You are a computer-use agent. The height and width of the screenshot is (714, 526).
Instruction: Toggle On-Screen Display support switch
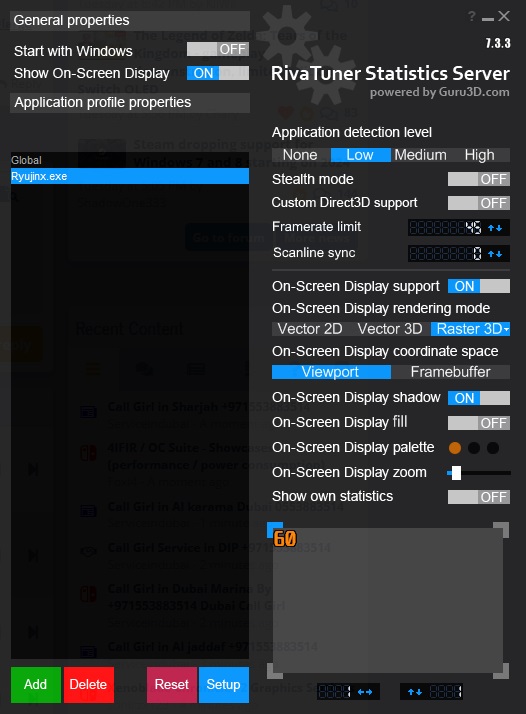(479, 286)
